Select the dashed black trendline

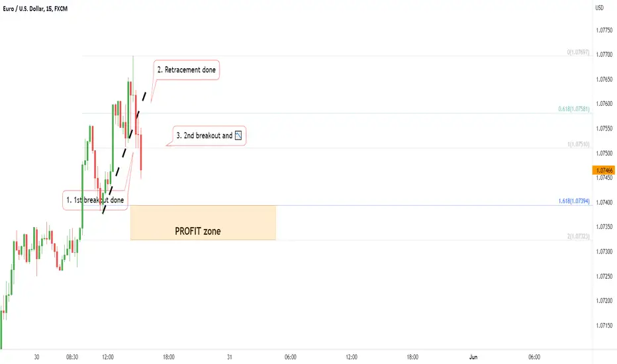tap(124, 153)
